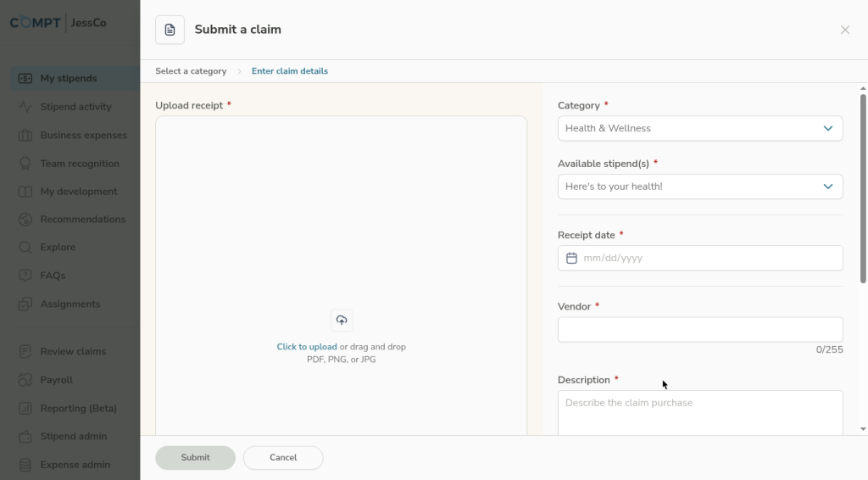Click the Team recognition sidebar icon

coord(25,164)
